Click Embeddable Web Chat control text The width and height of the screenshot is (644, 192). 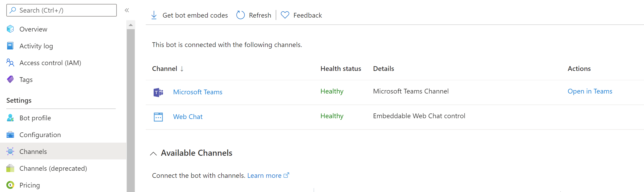419,116
